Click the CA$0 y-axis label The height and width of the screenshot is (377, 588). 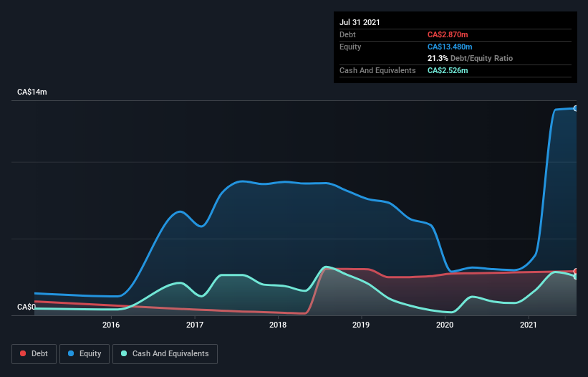26,307
